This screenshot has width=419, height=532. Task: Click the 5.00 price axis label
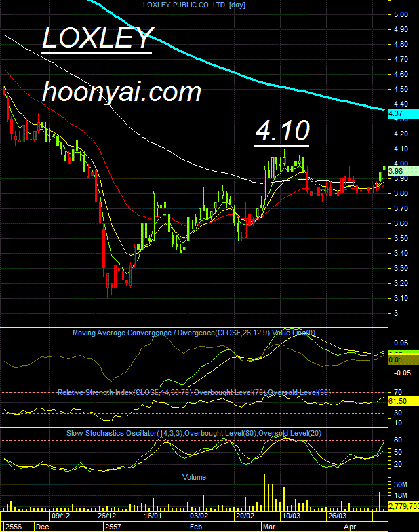coord(401,14)
